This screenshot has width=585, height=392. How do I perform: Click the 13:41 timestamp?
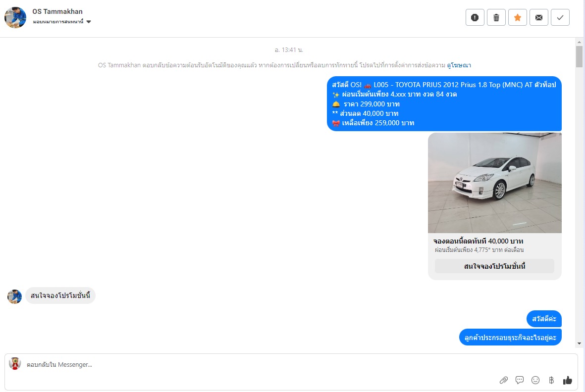(x=289, y=50)
